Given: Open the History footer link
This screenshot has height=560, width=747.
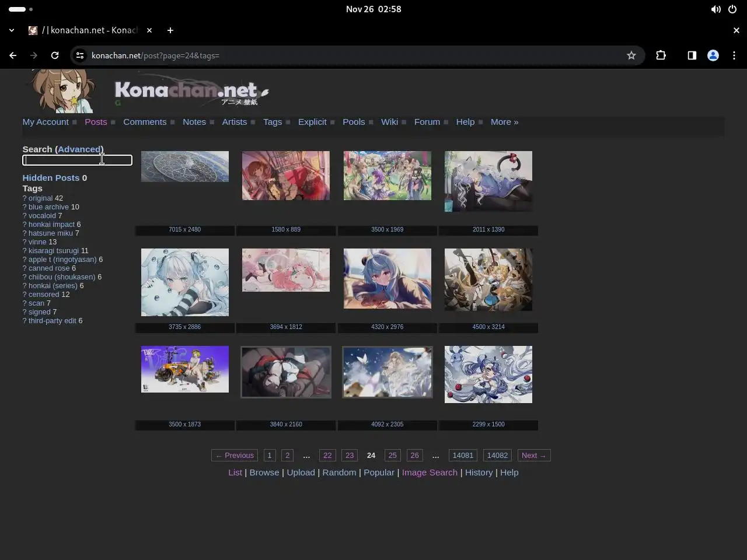Looking at the screenshot, I should (x=479, y=473).
